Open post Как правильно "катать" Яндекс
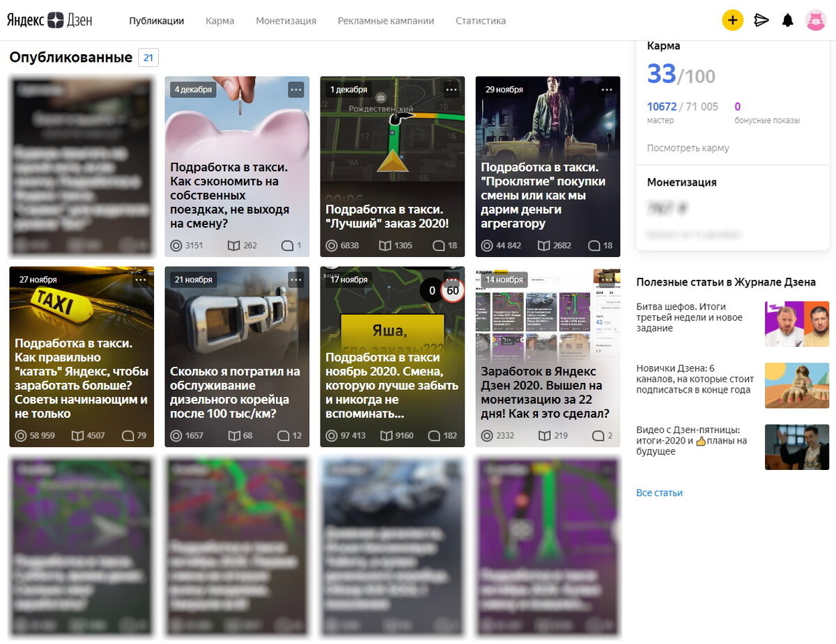This screenshot has width=836, height=644. point(82,378)
